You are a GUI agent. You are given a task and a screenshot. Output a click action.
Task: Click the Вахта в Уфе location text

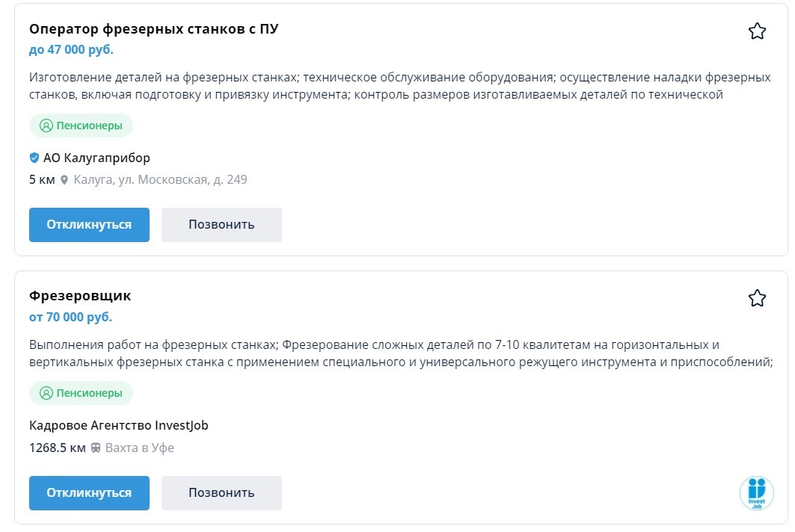point(139,448)
